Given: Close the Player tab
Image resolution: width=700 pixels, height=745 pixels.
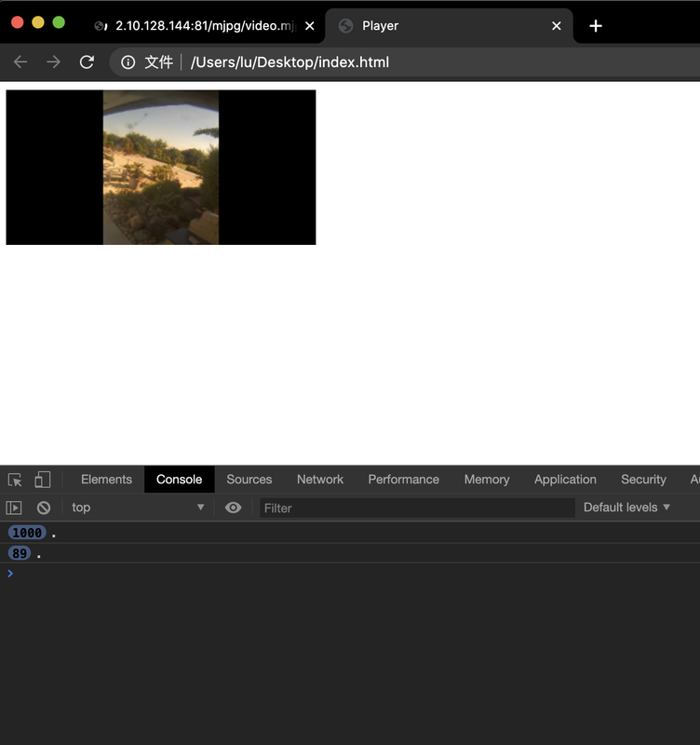Looking at the screenshot, I should [556, 26].
